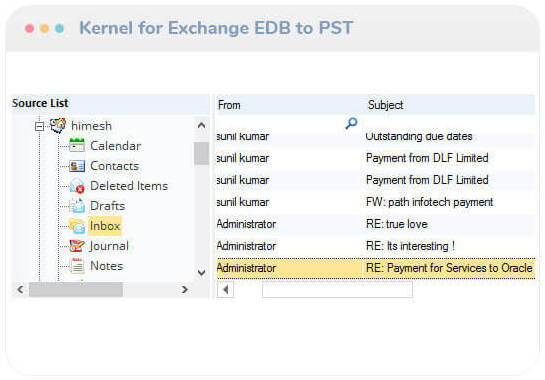Click the Drafts folder icon

[77, 206]
